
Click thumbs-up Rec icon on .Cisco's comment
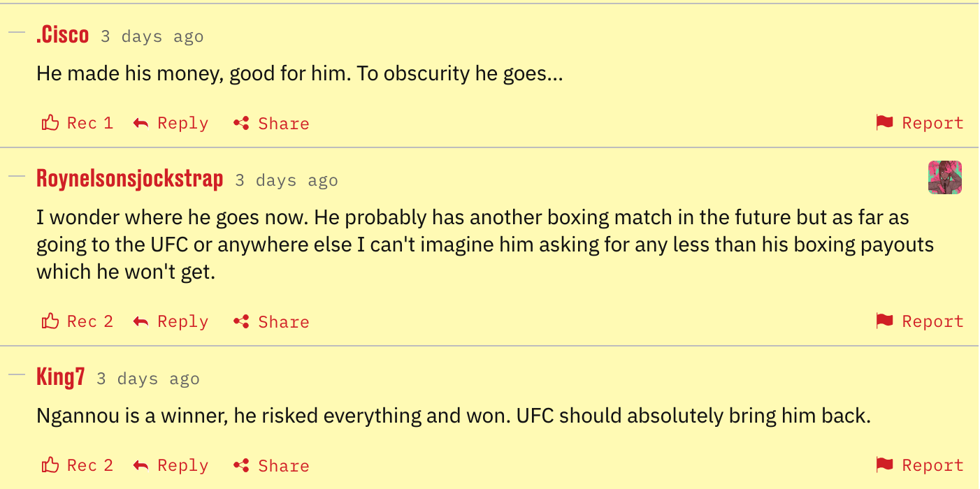[x=50, y=124]
